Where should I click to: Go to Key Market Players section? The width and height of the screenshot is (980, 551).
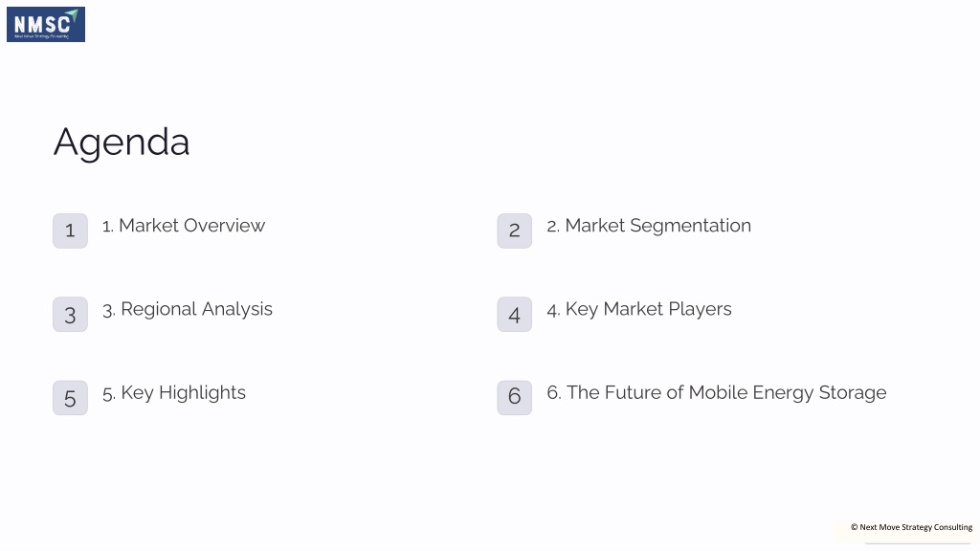click(x=638, y=310)
